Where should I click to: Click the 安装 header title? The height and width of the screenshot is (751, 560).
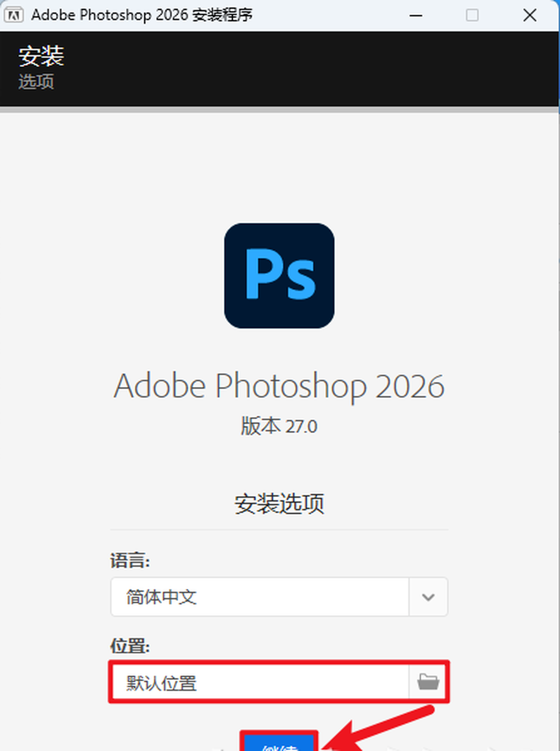(x=41, y=56)
